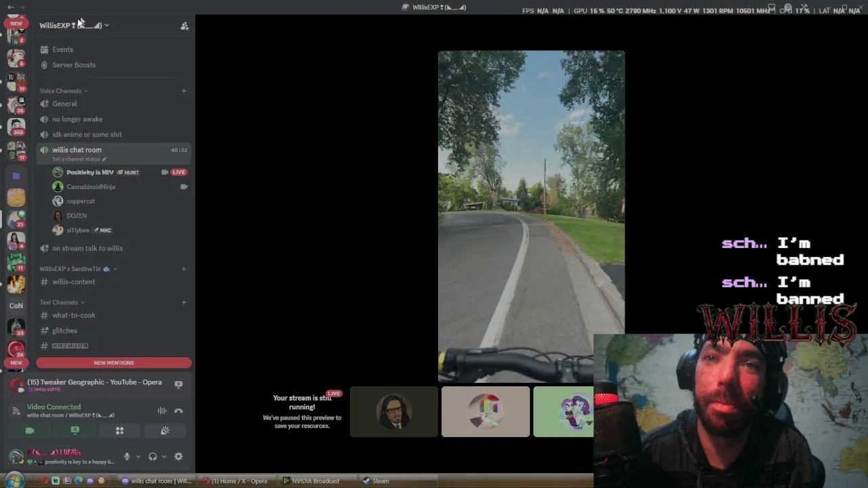Select the colorful cube avatar participant tile
This screenshot has height=488, width=868.
(486, 411)
